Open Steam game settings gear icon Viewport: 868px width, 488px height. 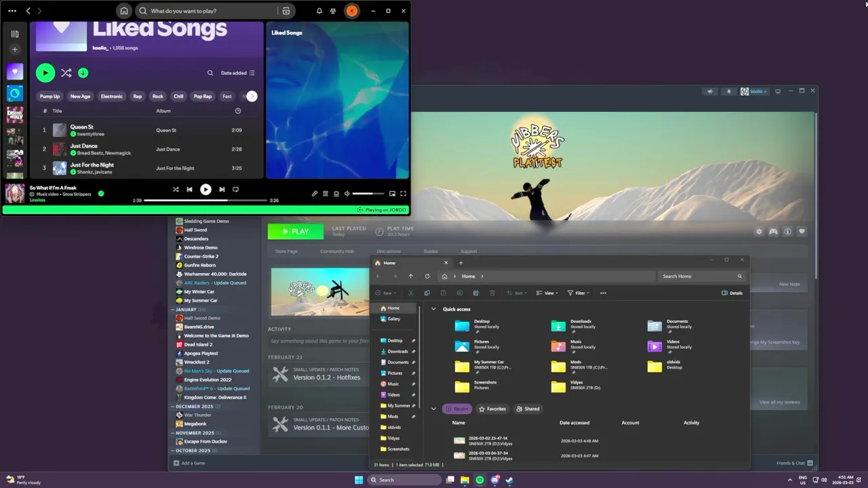(x=759, y=232)
